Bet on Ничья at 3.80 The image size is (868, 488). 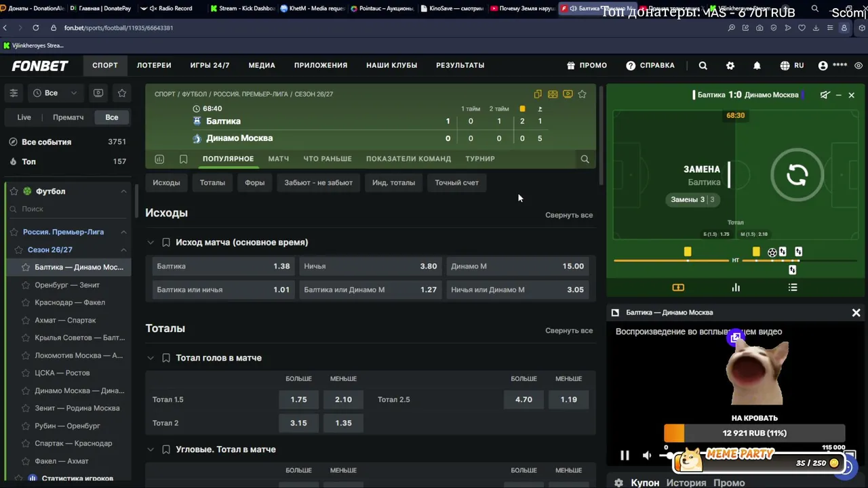point(370,266)
